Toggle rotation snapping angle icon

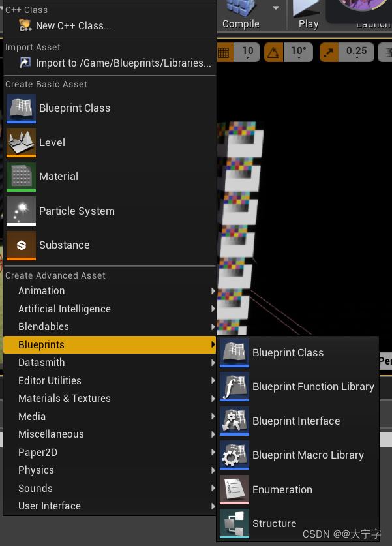click(273, 52)
